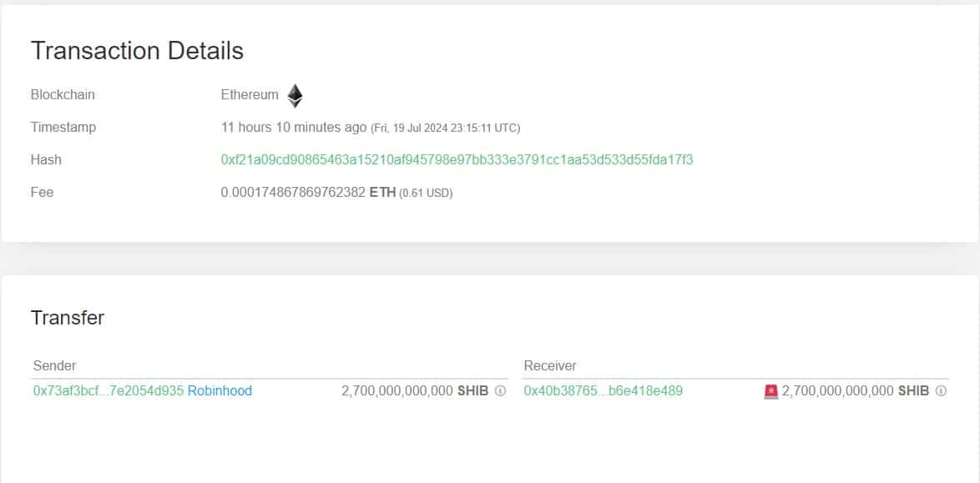
Task: Open sender address 0x73af3bcf...7e2054d935
Action: 108,390
